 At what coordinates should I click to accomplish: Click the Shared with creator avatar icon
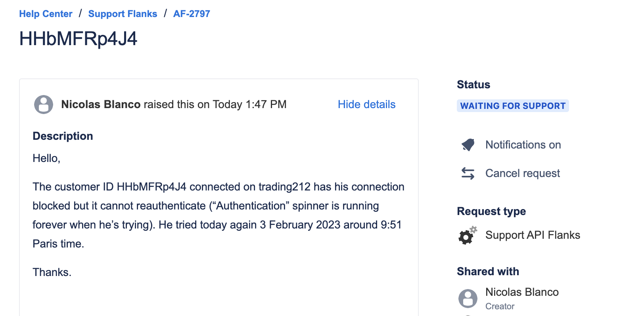[468, 299]
